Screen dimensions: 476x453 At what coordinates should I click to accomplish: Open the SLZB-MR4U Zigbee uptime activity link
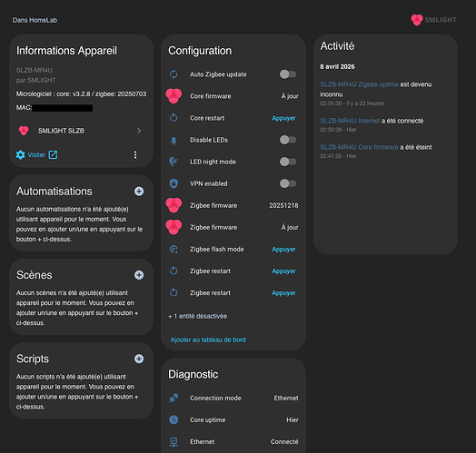point(359,84)
